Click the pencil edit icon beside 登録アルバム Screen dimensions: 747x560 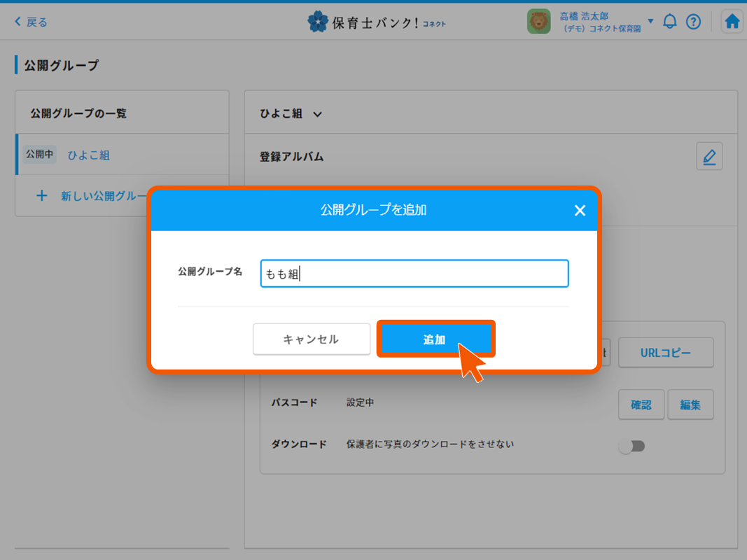[x=709, y=156]
